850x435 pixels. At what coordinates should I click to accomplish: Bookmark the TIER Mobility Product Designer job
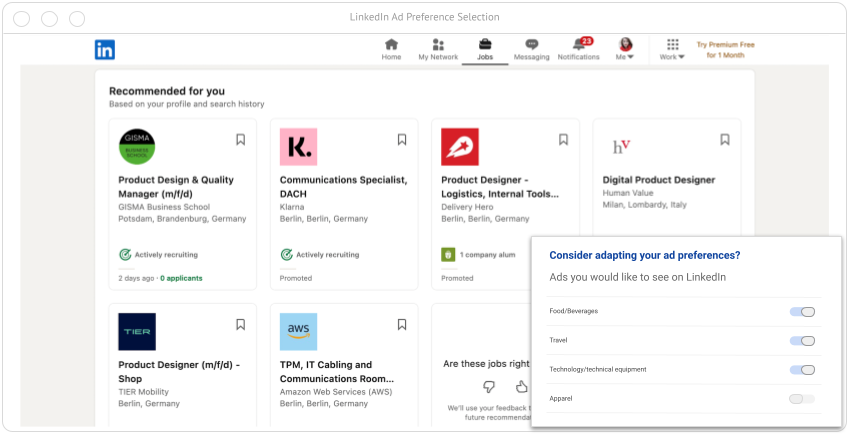coord(241,324)
